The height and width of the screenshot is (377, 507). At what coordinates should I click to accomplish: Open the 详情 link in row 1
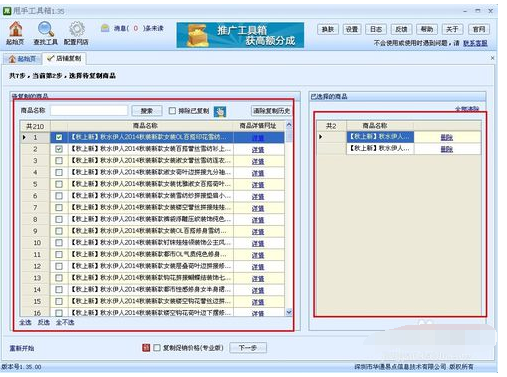pyautogui.click(x=258, y=138)
